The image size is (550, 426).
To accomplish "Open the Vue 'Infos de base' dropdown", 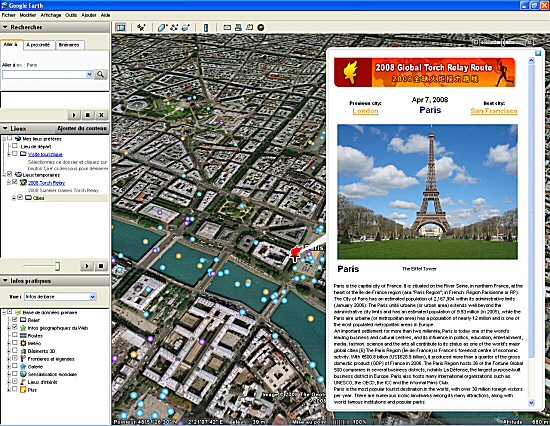I will (60, 297).
